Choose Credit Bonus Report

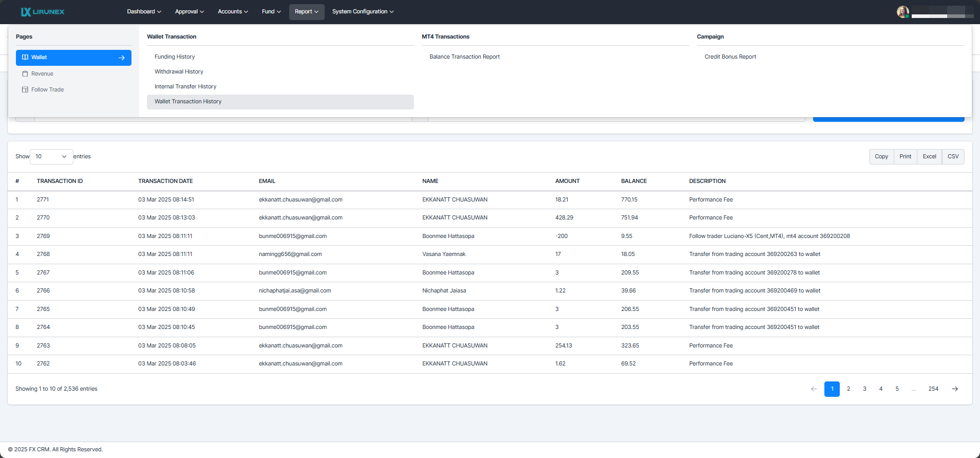pyautogui.click(x=730, y=57)
